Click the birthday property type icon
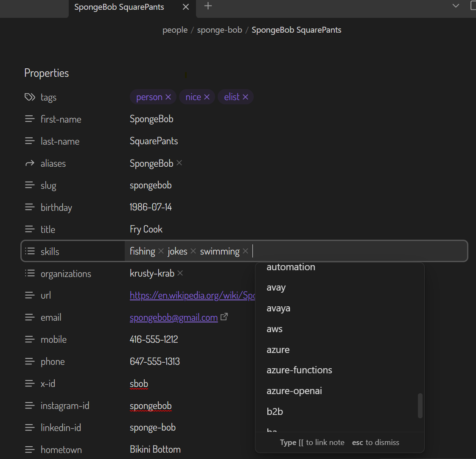Image resolution: width=476 pixels, height=459 pixels. pyautogui.click(x=30, y=207)
